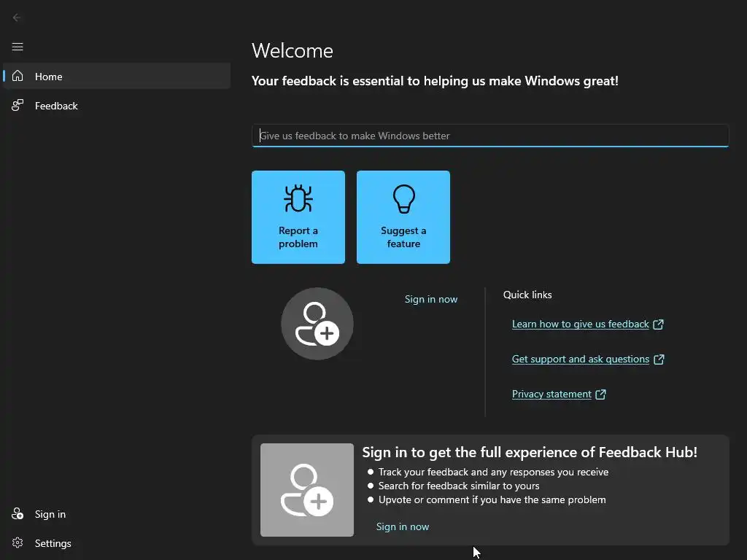747x560 pixels.
Task: Click Sign in now in the banner
Action: pos(403,526)
